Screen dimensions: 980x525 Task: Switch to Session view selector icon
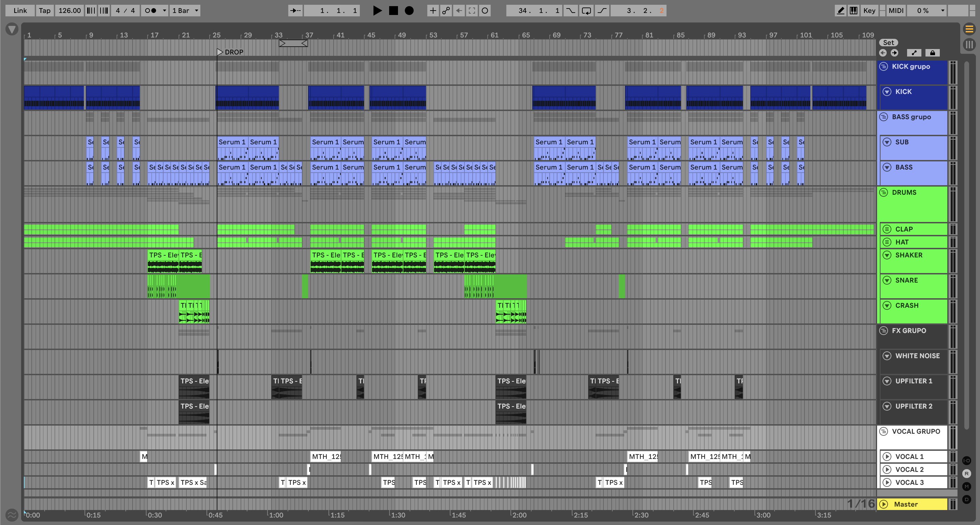pyautogui.click(x=969, y=45)
